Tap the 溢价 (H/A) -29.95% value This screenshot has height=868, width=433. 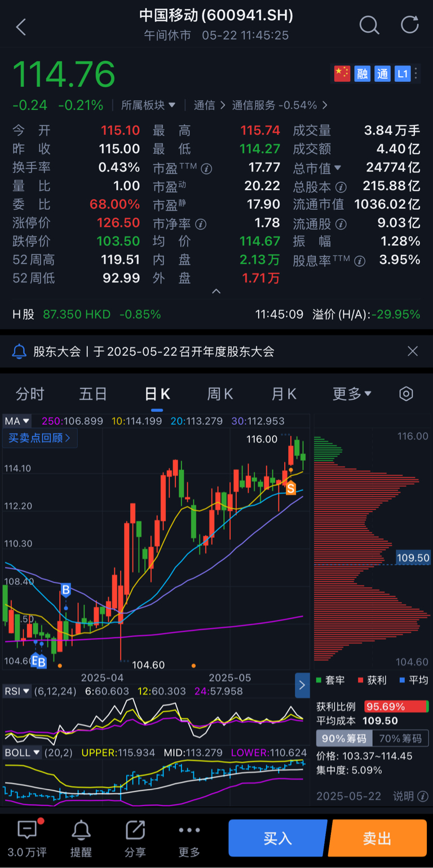pyautogui.click(x=396, y=314)
